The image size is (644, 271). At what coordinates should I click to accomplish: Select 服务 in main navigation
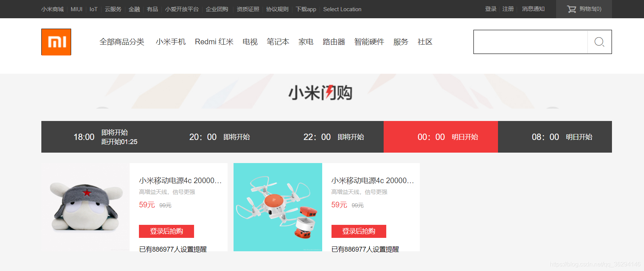tap(401, 42)
